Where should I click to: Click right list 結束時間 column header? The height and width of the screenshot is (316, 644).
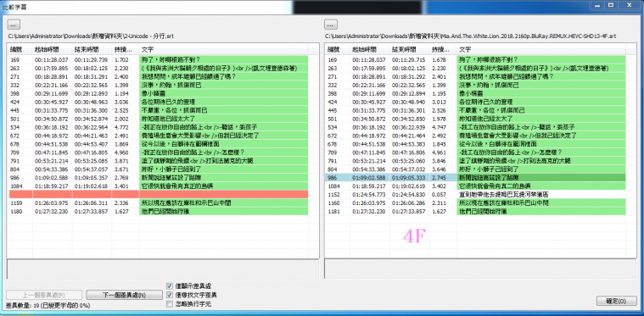coord(409,49)
